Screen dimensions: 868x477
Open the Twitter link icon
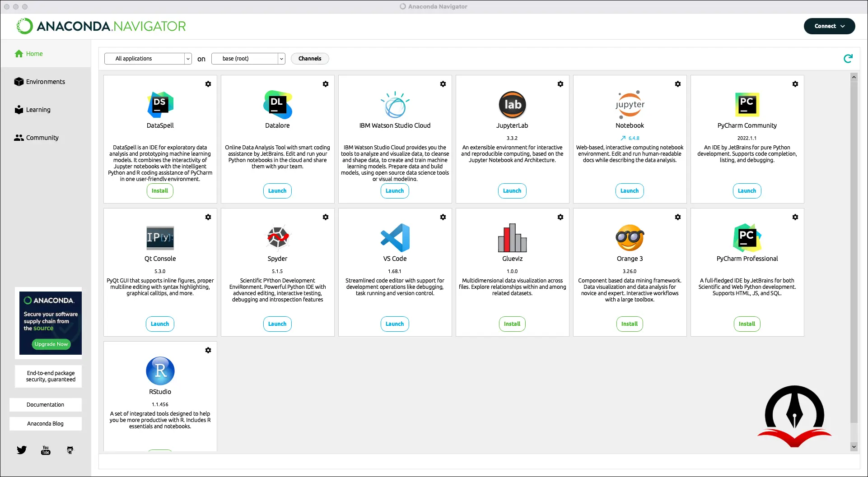[22, 450]
